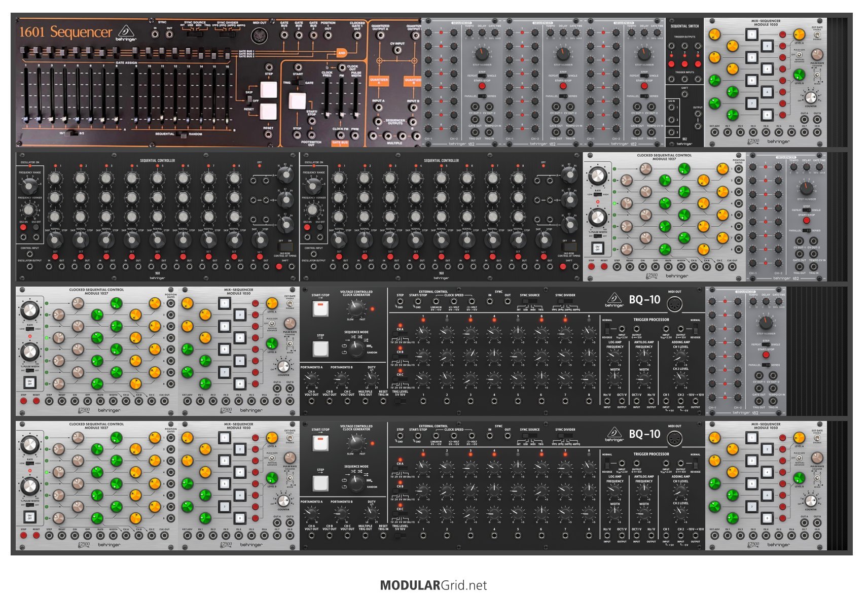This screenshot has height=596, width=868.
Task: Toggle the Trig/Gate switch on 1601 Sequencer
Action: (298, 83)
